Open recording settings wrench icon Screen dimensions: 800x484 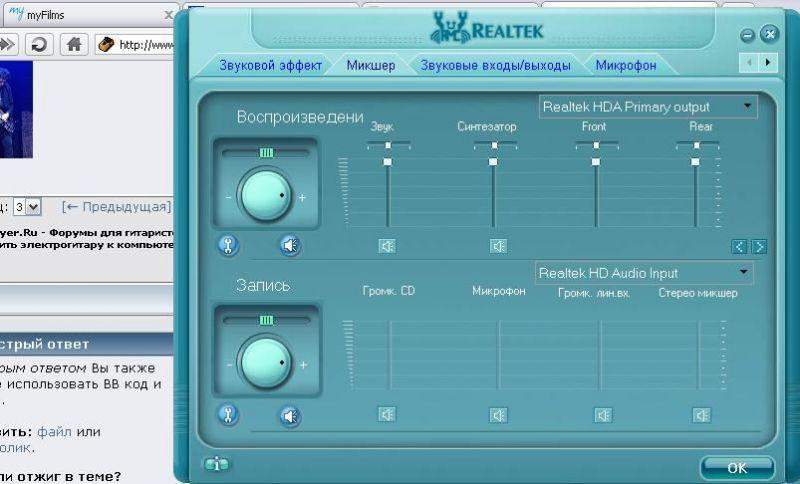(228, 415)
